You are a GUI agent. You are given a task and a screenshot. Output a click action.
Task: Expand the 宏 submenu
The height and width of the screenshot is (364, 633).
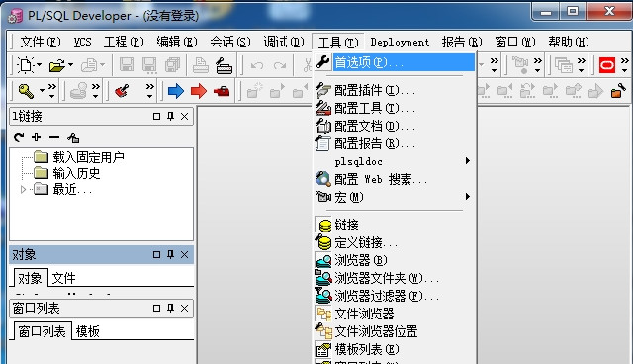(x=468, y=197)
